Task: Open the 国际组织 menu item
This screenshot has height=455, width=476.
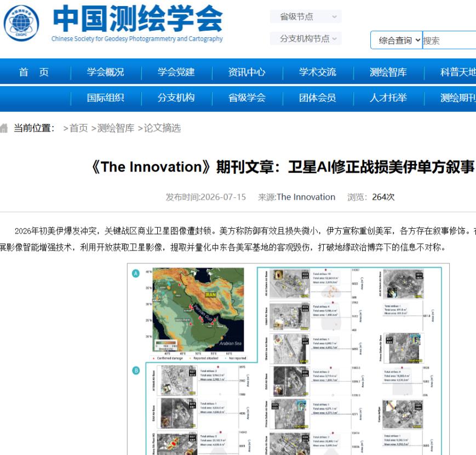Action: point(105,98)
